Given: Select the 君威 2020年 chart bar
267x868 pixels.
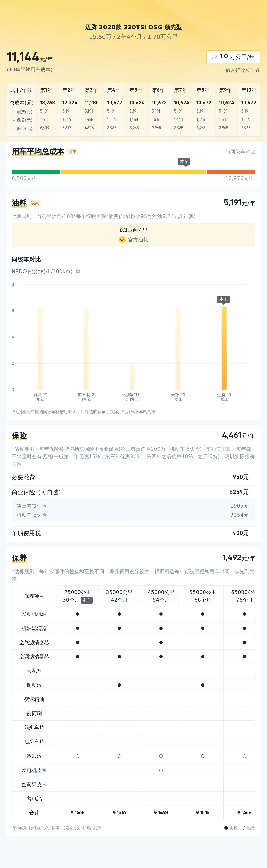Looking at the screenshot, I should (x=40, y=348).
